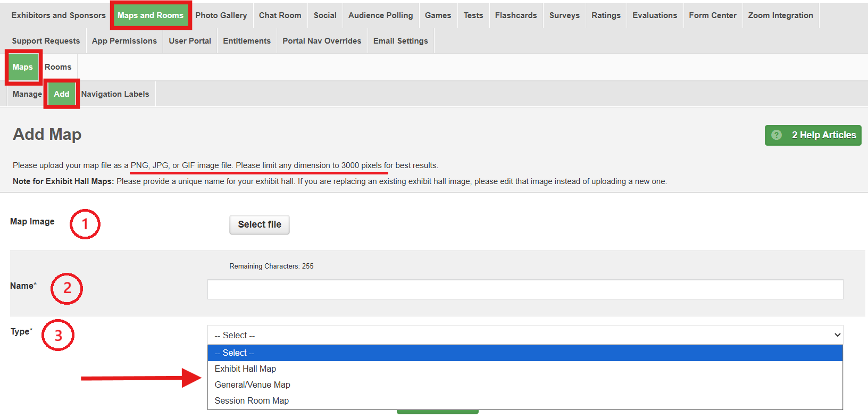This screenshot has width=868, height=418.
Task: Click the Select file button
Action: [260, 224]
